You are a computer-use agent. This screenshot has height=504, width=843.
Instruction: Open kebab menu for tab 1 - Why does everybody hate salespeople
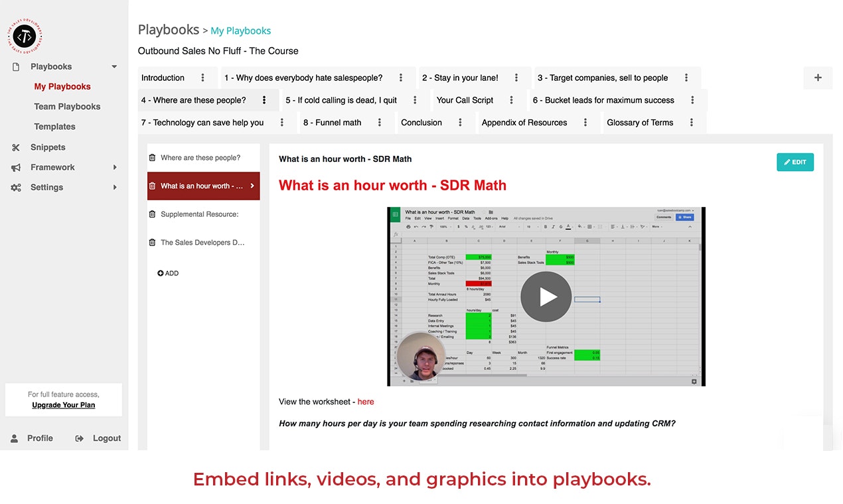[401, 78]
